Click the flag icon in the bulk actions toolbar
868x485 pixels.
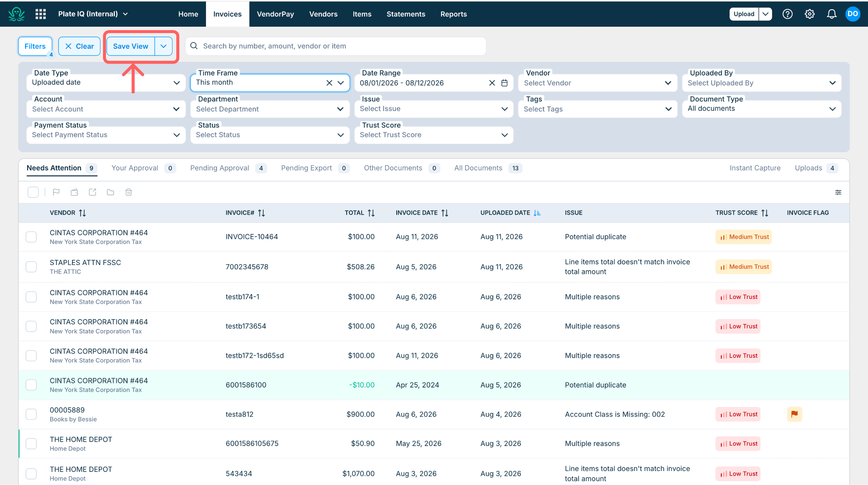coord(56,192)
